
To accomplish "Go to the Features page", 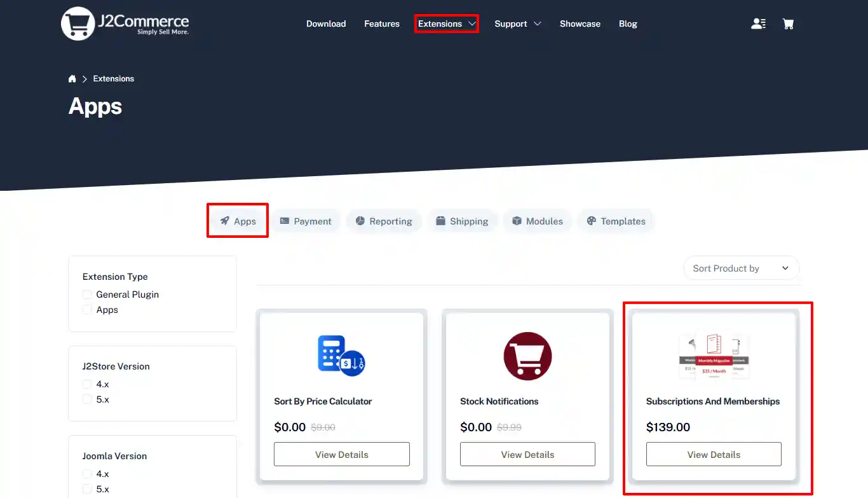I will [382, 24].
